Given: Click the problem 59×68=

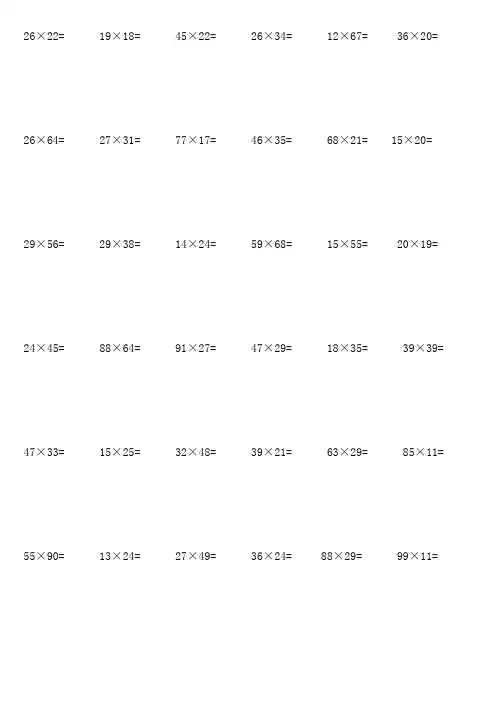Looking at the screenshot, I should [x=271, y=244].
